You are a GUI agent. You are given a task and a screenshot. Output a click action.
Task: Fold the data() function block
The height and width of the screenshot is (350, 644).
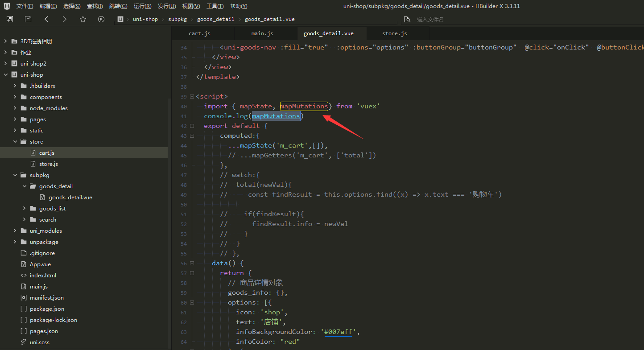192,263
